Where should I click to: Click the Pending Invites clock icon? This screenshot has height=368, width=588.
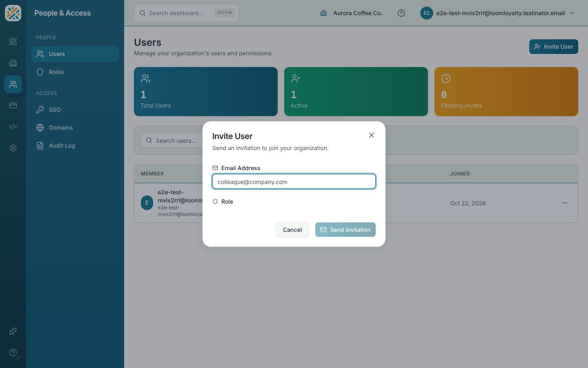click(446, 79)
